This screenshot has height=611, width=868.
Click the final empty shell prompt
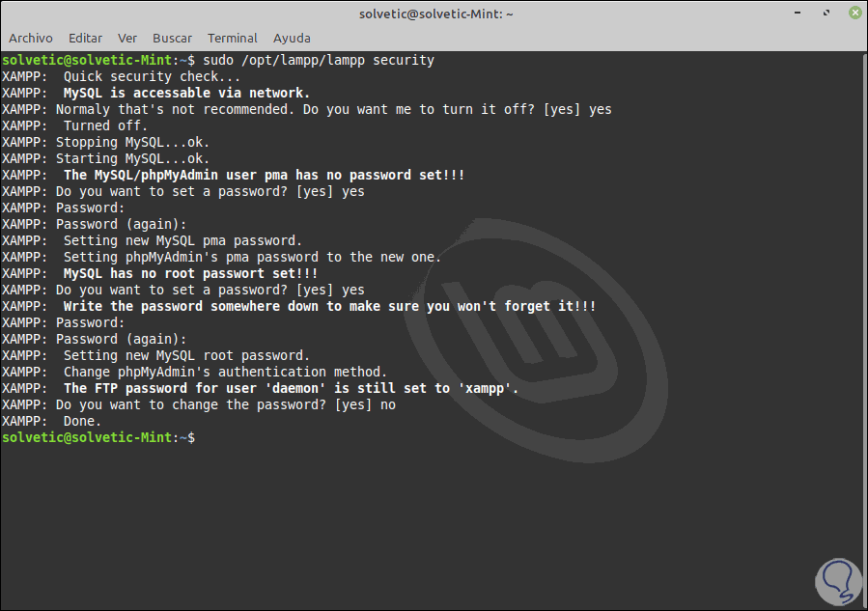click(x=98, y=438)
